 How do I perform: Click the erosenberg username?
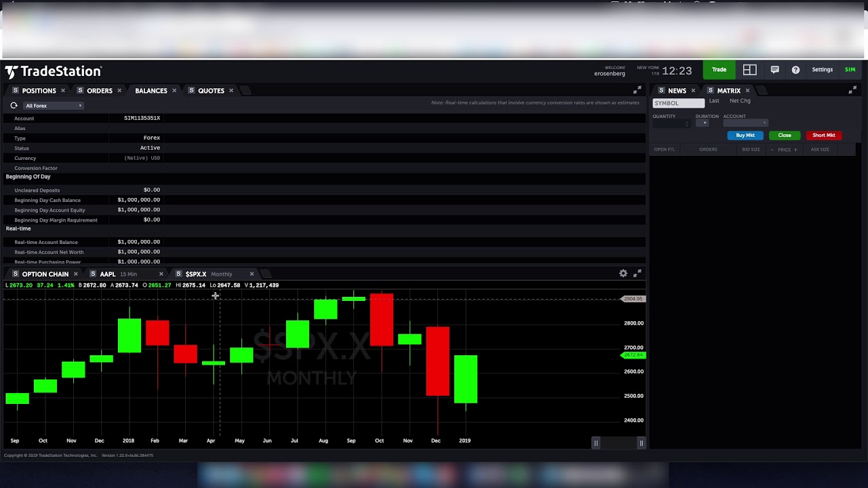click(610, 73)
